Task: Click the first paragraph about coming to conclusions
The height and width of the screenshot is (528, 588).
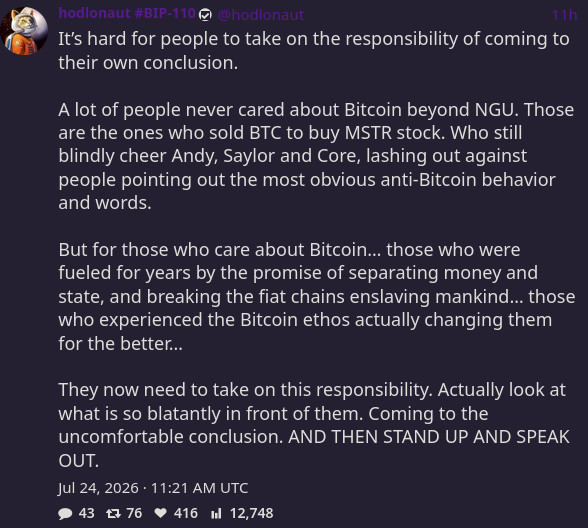Action: (x=314, y=51)
